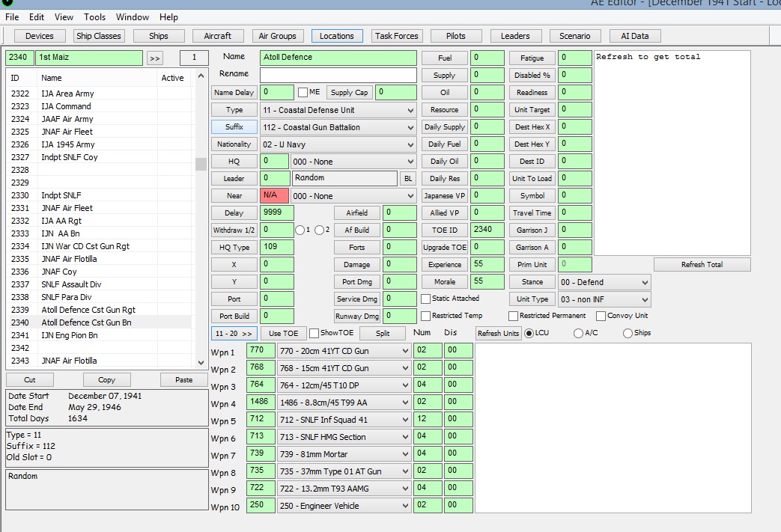
Task: Open the Wpn 1 20cm CD Gun dropdown
Action: (344, 351)
